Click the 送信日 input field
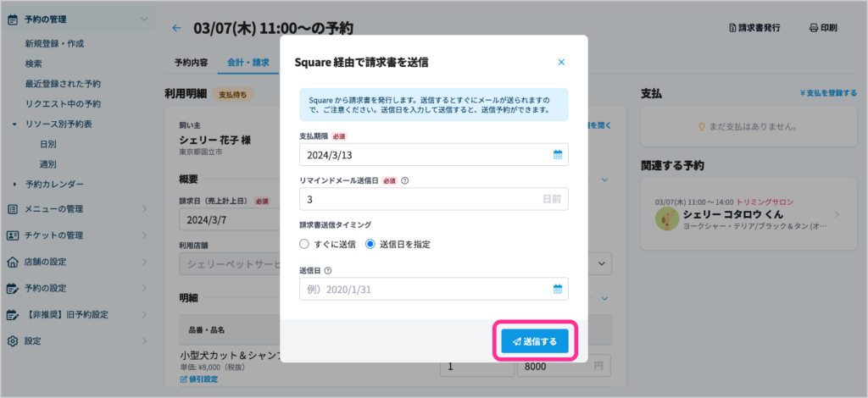Screen dimensions: 868x398 [433, 289]
